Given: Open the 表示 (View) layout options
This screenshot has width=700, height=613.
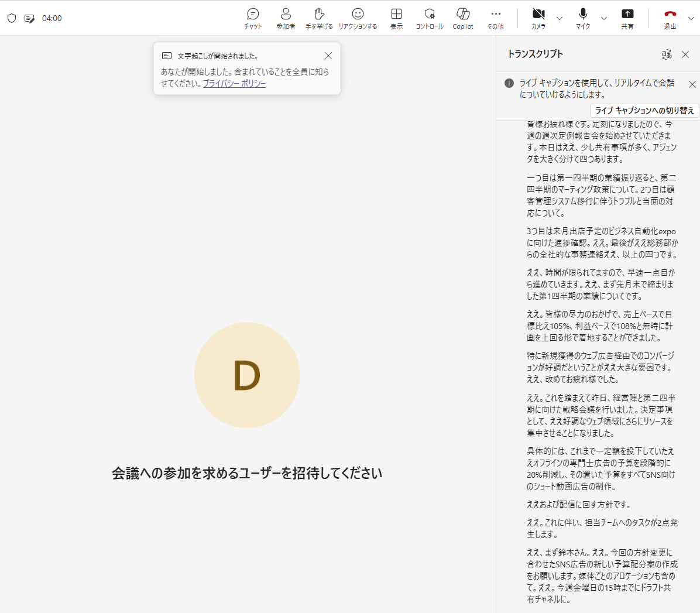Looking at the screenshot, I should pos(396,18).
